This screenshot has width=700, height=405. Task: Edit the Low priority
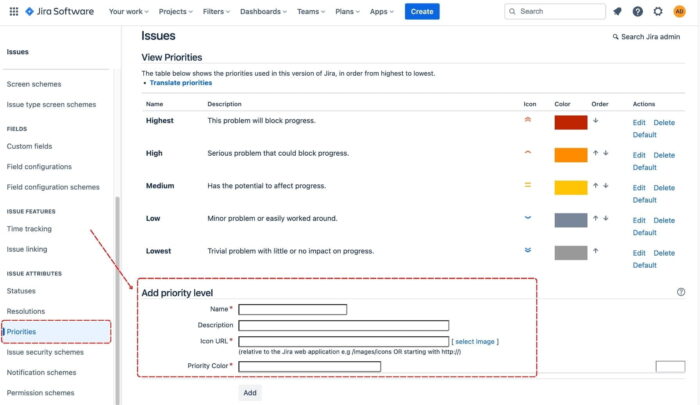point(639,220)
